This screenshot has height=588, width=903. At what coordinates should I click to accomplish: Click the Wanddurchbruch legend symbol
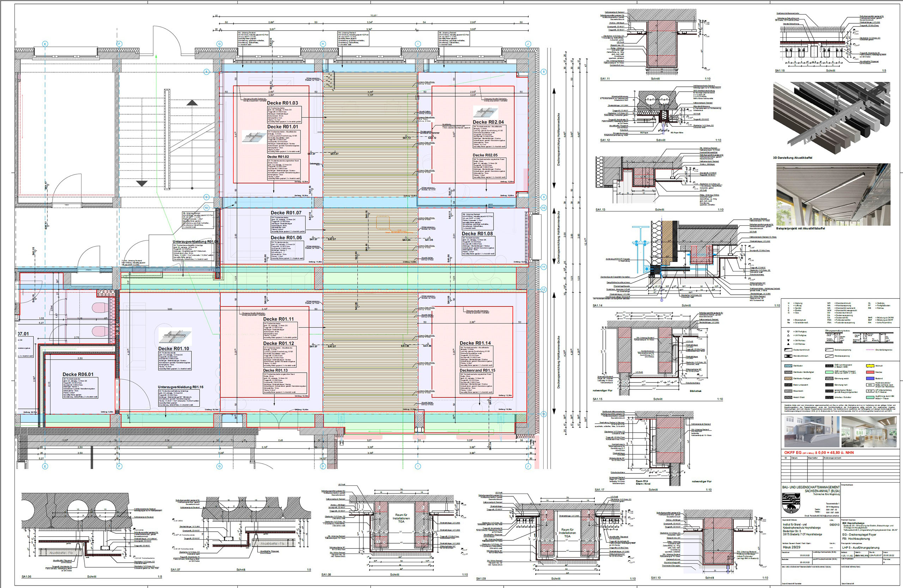[788, 356]
